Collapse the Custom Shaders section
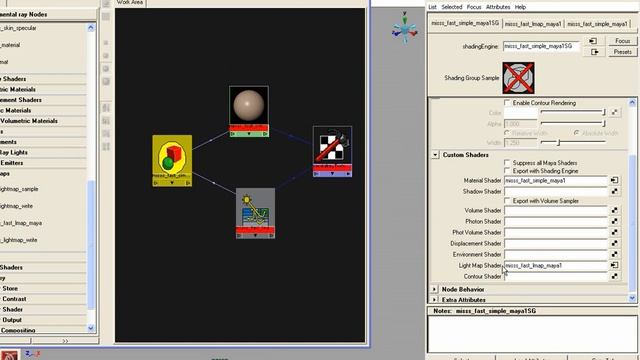 click(435, 155)
